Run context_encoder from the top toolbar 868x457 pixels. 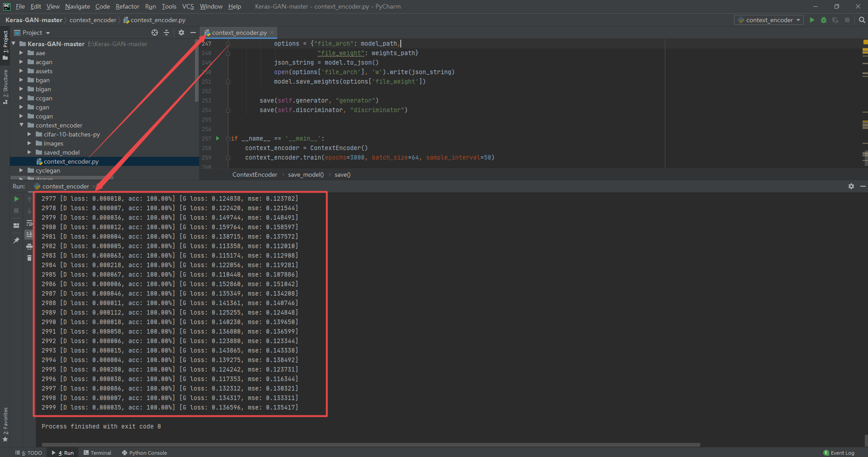[x=812, y=20]
